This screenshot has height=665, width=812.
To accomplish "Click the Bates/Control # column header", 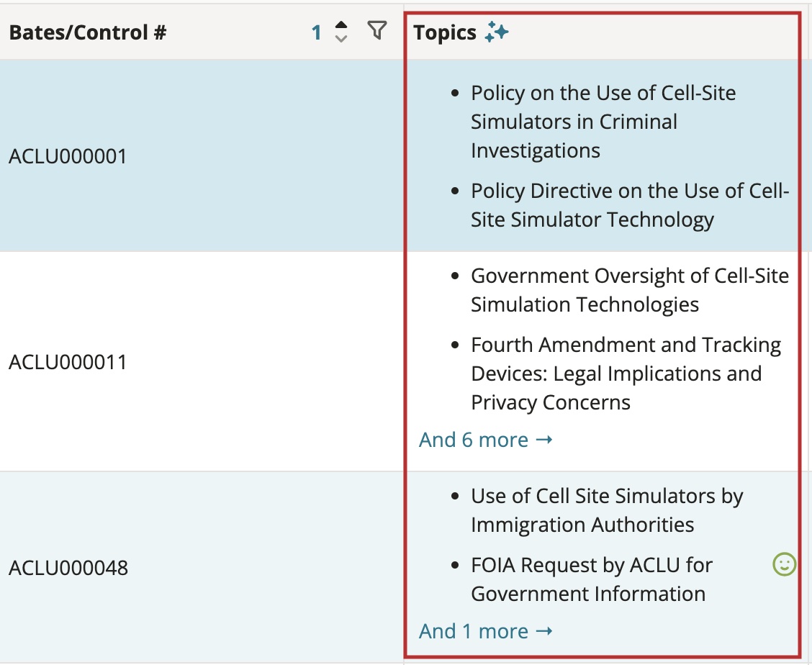I will (x=88, y=32).
